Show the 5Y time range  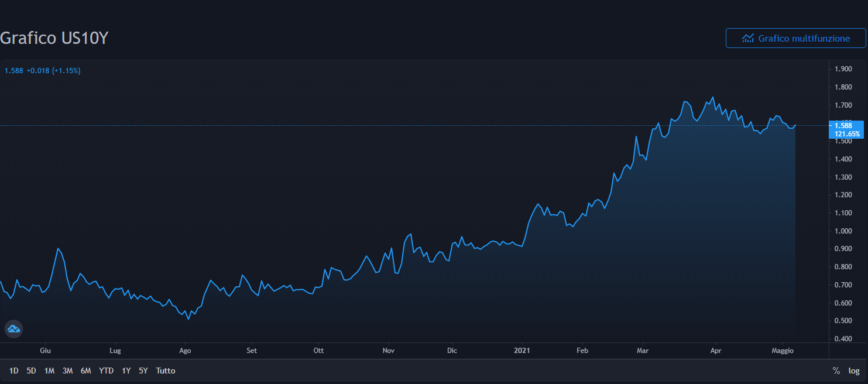click(143, 371)
